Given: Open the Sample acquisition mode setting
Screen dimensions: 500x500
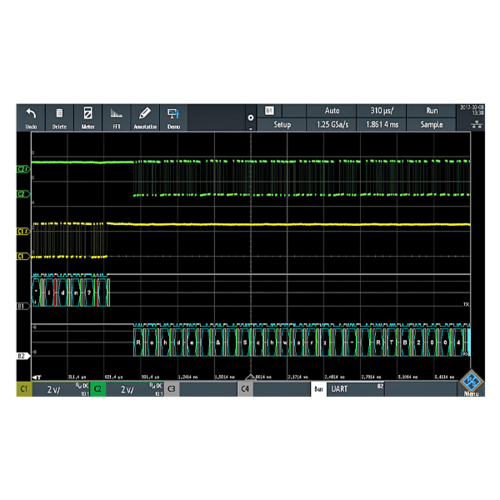Looking at the screenshot, I should coord(432,125).
